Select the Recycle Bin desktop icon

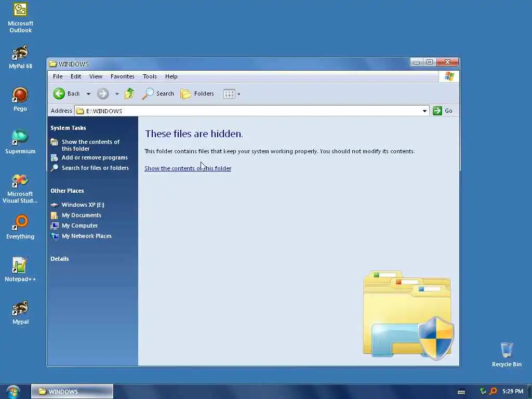(507, 354)
